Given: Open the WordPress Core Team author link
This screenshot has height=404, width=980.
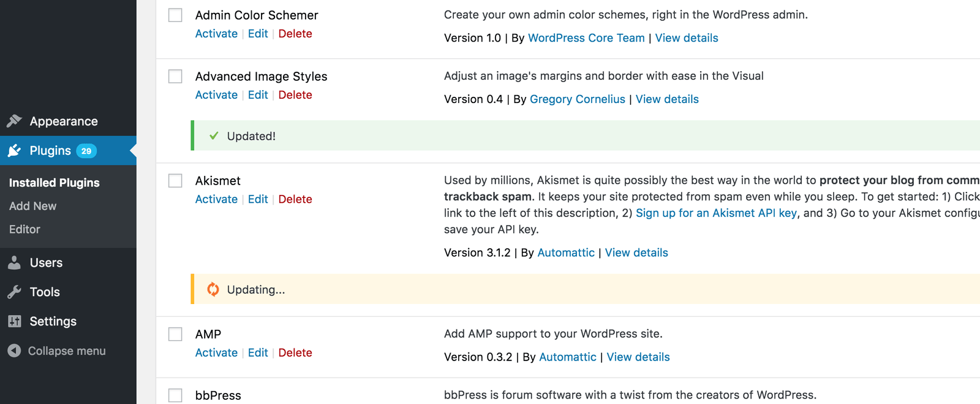Looking at the screenshot, I should (586, 38).
